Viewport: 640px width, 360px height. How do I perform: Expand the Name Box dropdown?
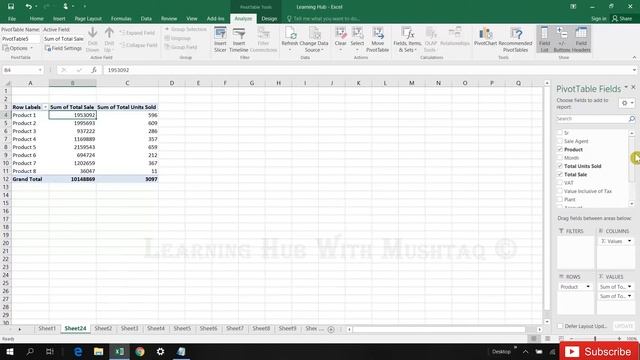click(40, 70)
